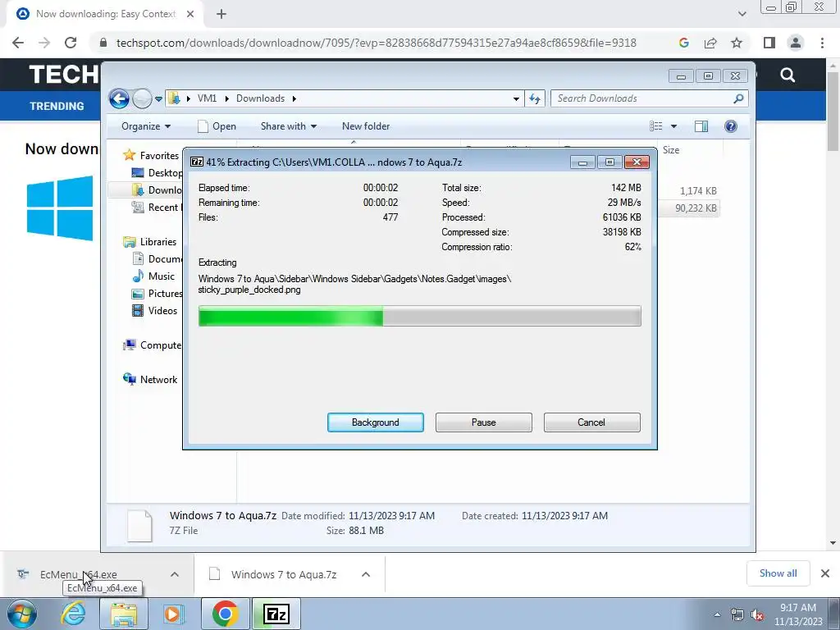Image resolution: width=840 pixels, height=630 pixels.
Task: Click New folder in Explorer
Action: pyautogui.click(x=366, y=126)
